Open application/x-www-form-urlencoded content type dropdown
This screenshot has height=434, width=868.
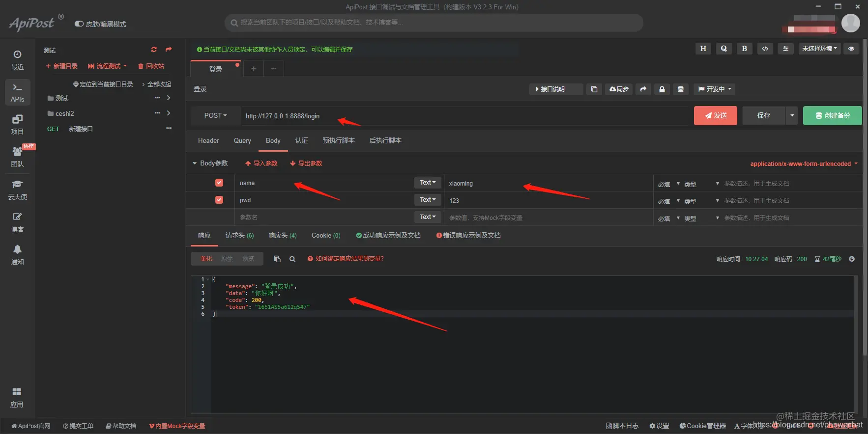804,164
